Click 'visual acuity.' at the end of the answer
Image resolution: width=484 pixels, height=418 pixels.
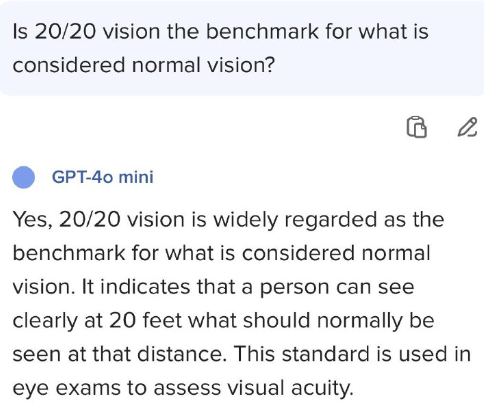(290, 388)
